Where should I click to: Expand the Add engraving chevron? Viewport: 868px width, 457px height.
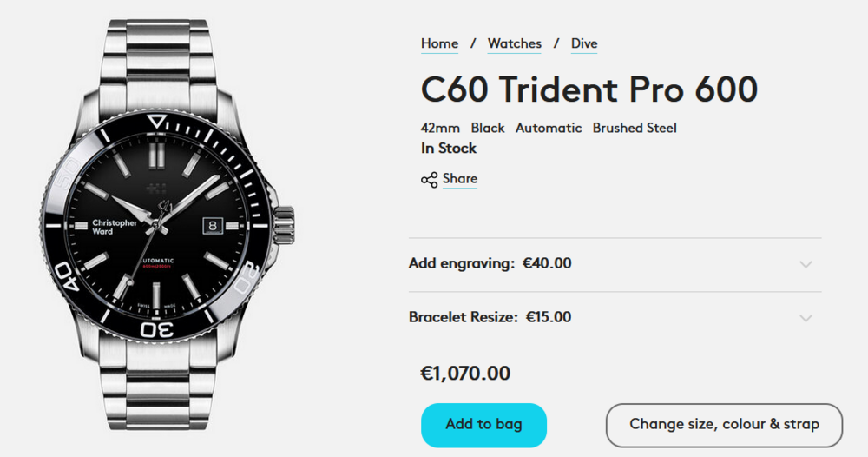point(806,264)
